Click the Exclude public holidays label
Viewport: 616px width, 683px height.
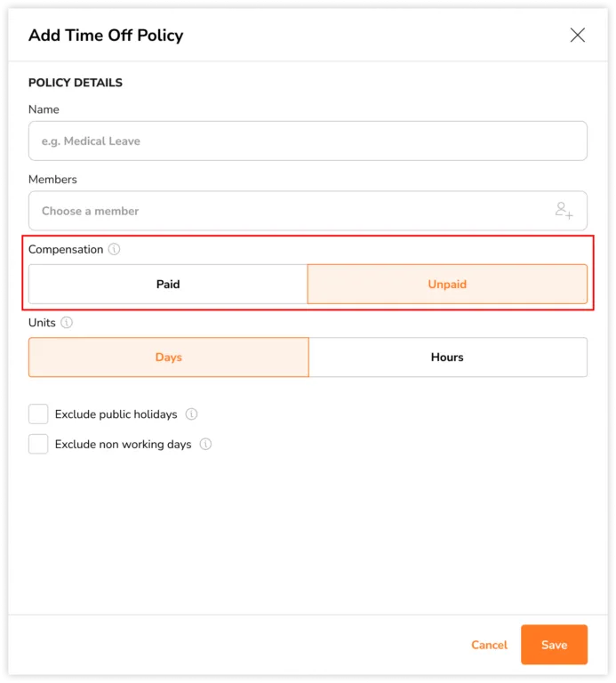pyautogui.click(x=116, y=414)
